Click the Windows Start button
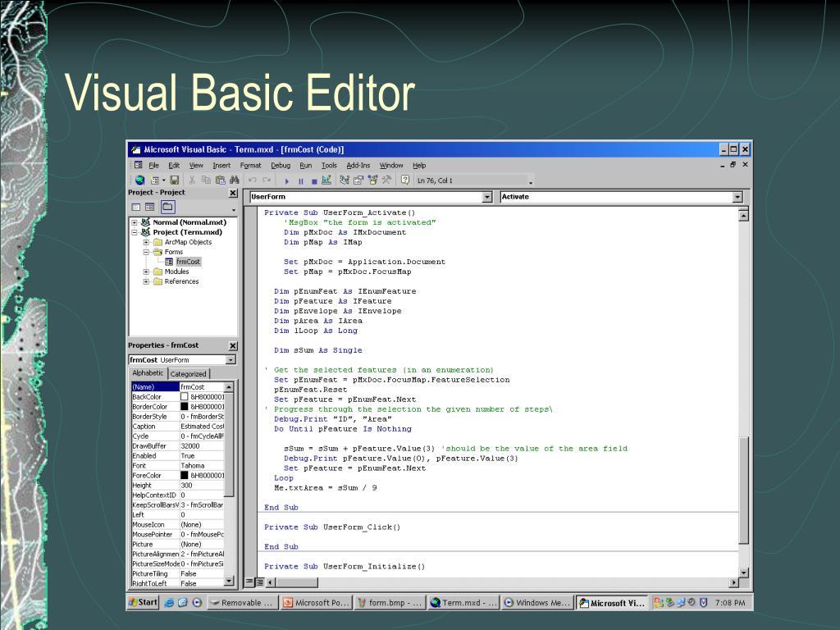 point(143,602)
